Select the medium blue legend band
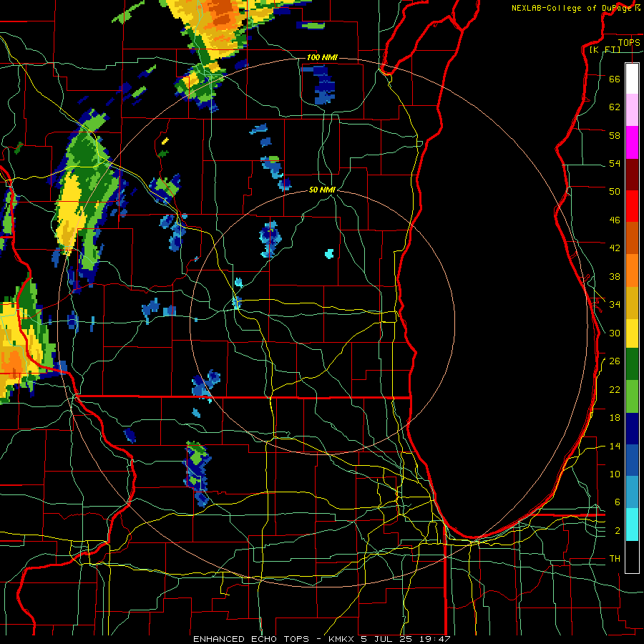Screen dimensions: 644x644 (x=632, y=460)
